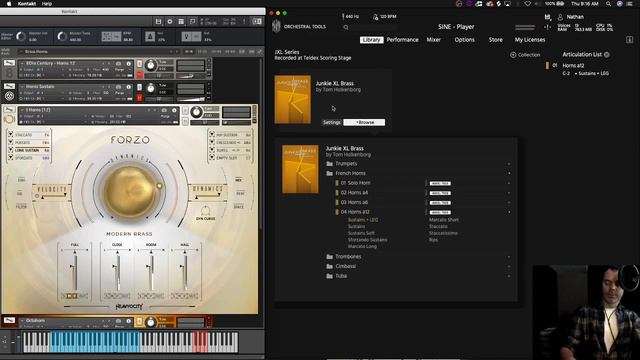The width and height of the screenshot is (640, 360).
Task: Expand the Trombones folder arrow
Action: click(509, 257)
